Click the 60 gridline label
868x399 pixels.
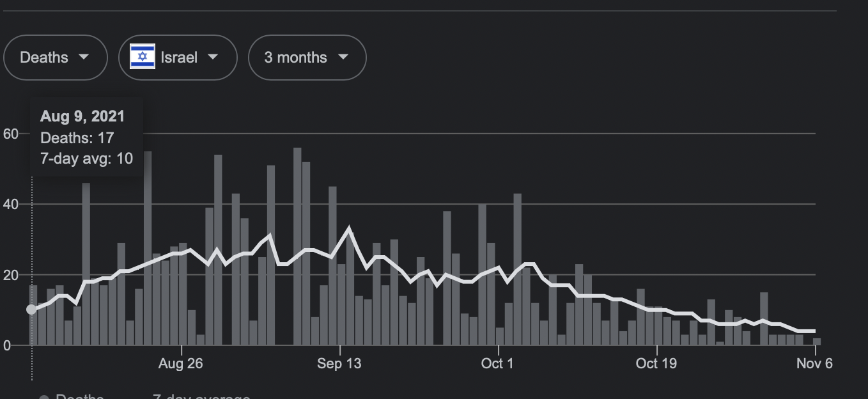[11, 134]
